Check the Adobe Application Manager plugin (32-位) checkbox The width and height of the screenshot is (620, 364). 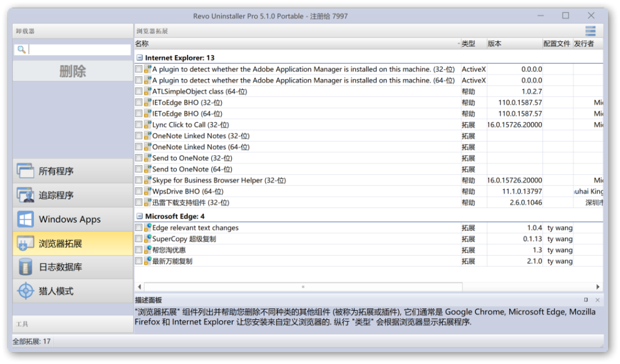pos(139,69)
